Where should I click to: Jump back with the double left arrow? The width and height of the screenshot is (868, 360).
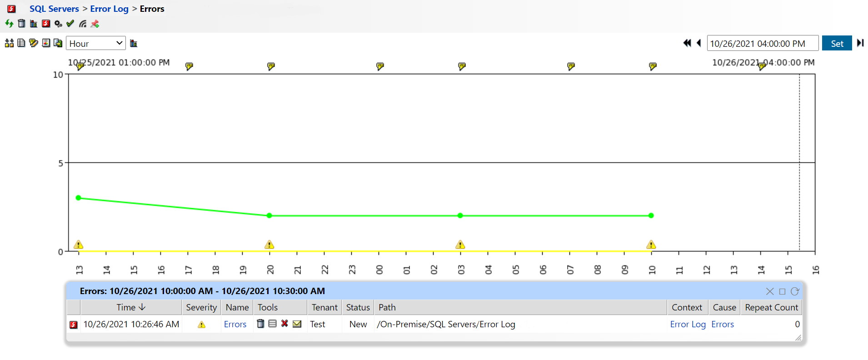tap(687, 43)
